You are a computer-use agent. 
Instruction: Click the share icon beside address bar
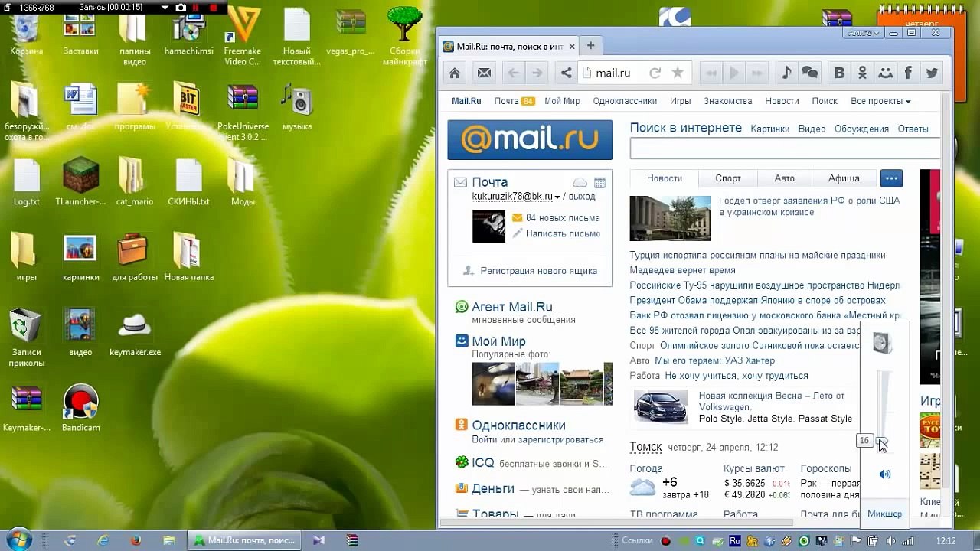(x=566, y=73)
